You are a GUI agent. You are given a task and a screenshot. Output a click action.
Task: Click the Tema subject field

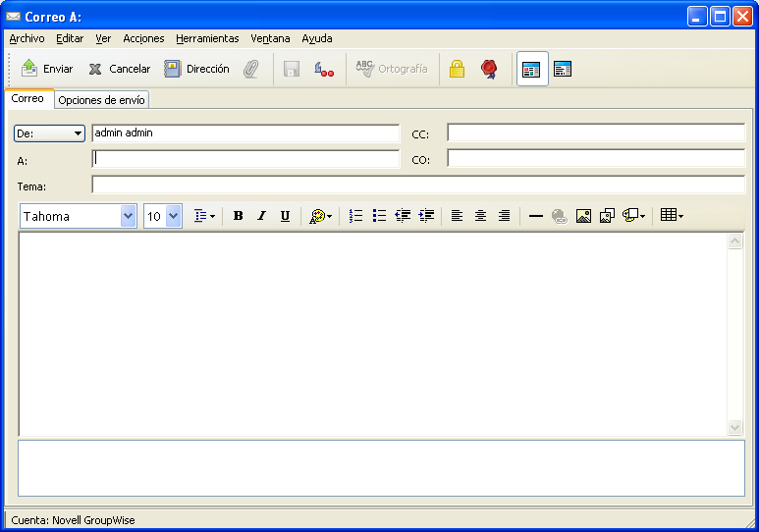(x=418, y=185)
